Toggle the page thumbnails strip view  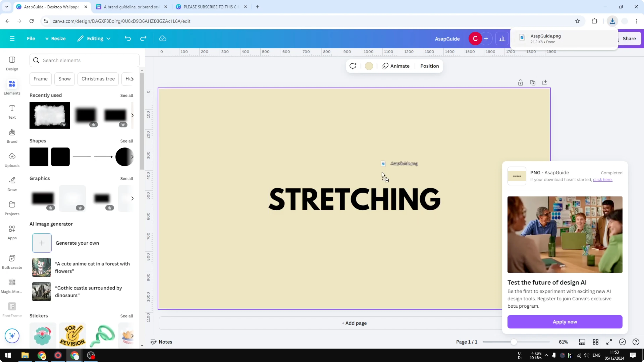582,342
